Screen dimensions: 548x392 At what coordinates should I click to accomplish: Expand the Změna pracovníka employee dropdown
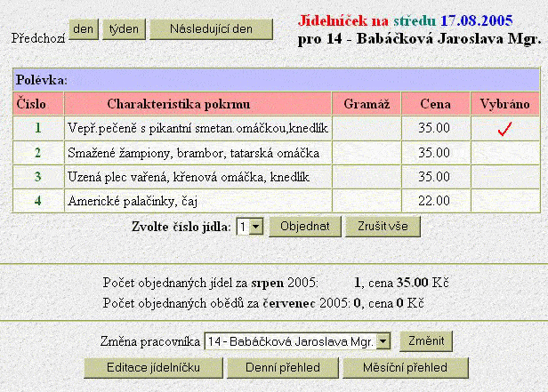click(383, 341)
